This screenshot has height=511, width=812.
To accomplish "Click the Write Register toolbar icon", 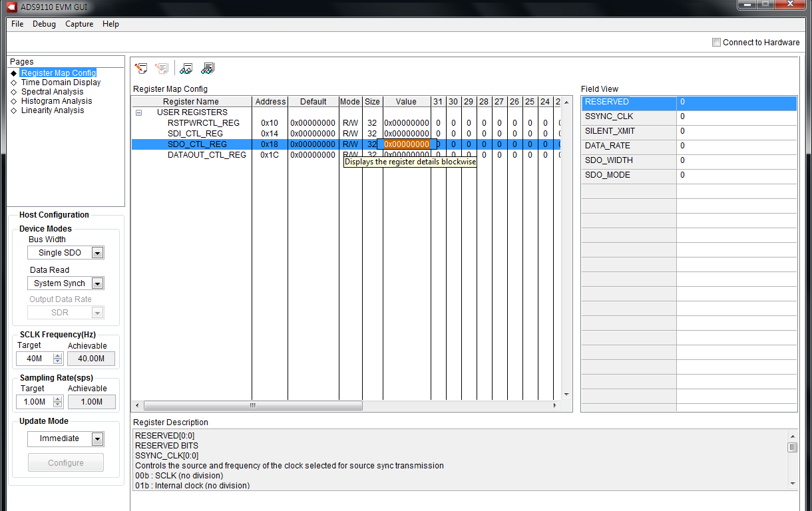I will [141, 69].
